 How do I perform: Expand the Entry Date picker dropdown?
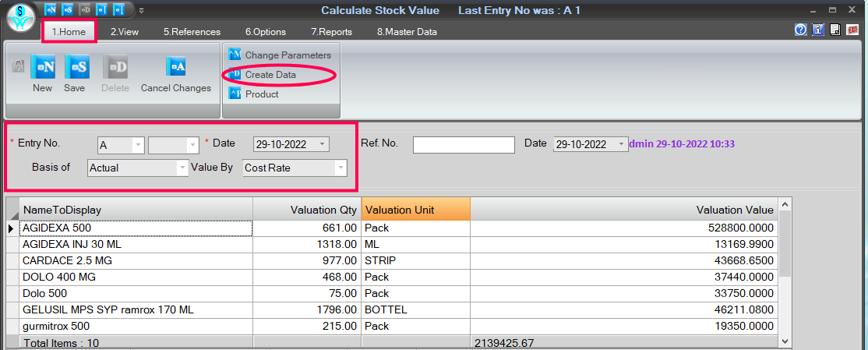323,144
